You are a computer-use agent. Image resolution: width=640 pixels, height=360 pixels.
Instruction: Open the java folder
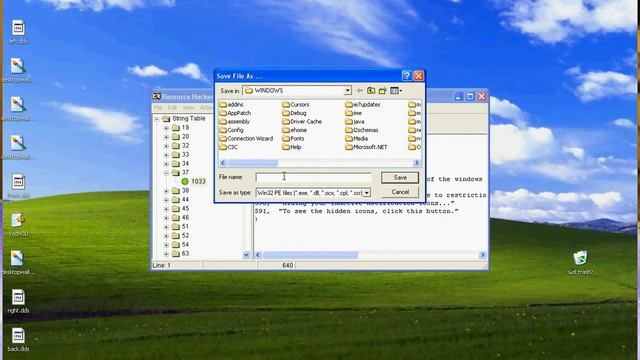point(355,122)
